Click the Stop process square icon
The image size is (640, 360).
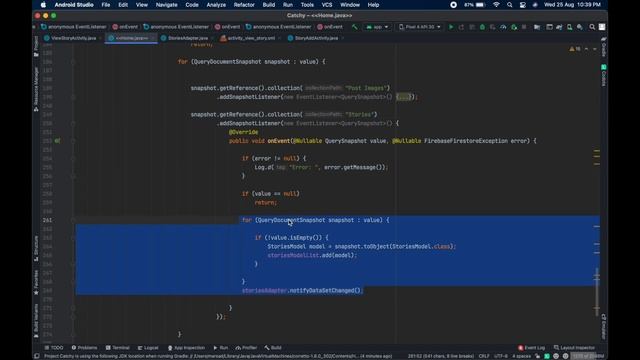pyautogui.click(x=524, y=27)
